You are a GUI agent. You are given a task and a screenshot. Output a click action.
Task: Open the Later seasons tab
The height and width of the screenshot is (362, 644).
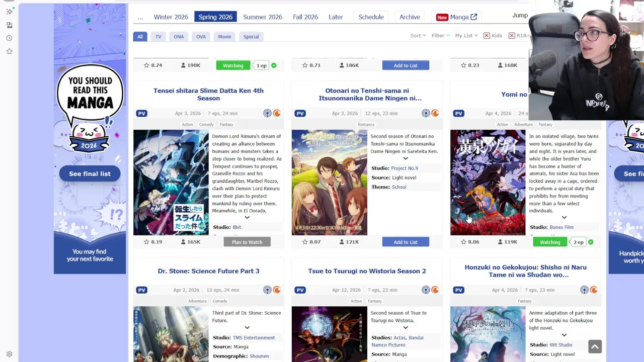click(x=336, y=17)
